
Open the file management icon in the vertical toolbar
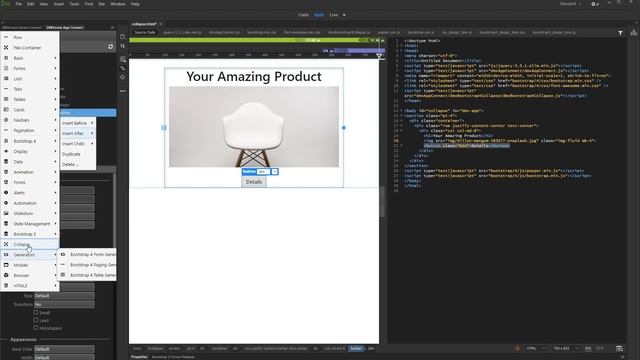tap(123, 36)
